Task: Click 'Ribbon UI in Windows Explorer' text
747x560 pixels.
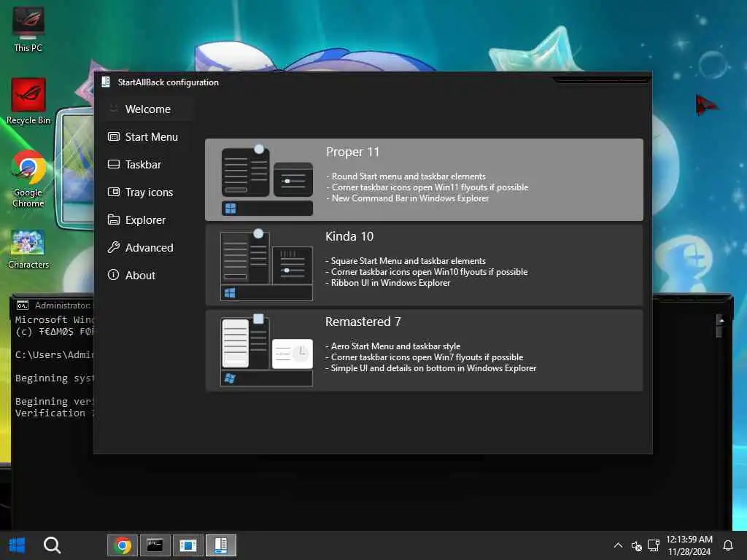Action: tap(390, 283)
